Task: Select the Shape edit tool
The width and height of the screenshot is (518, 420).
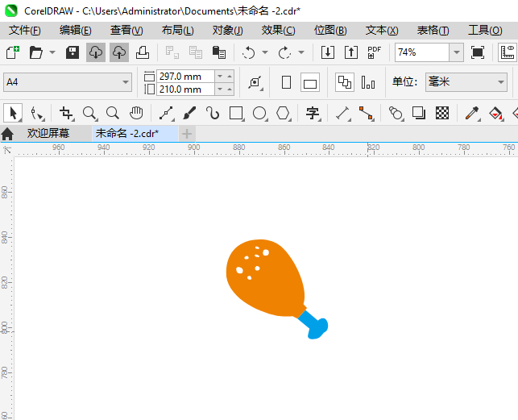Action: (x=37, y=113)
